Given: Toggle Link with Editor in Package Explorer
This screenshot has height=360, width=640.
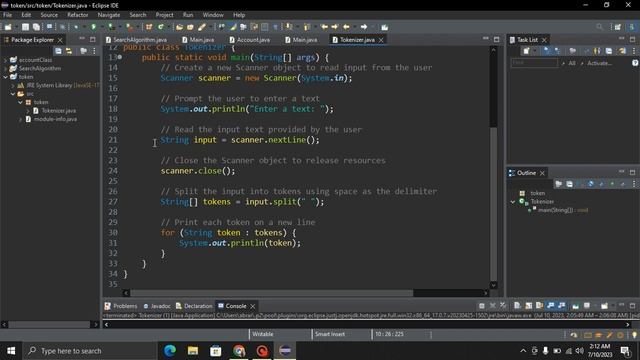Looking at the screenshot, I should (69, 51).
